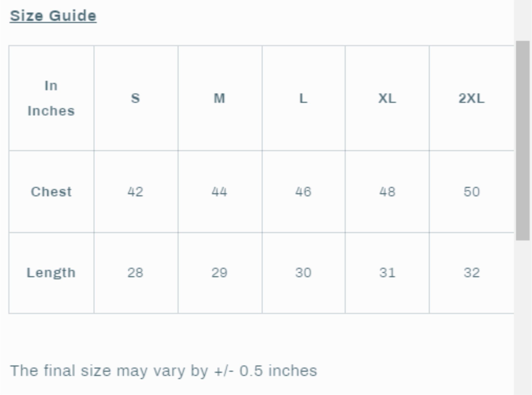Click the Chest row label

[51, 192]
